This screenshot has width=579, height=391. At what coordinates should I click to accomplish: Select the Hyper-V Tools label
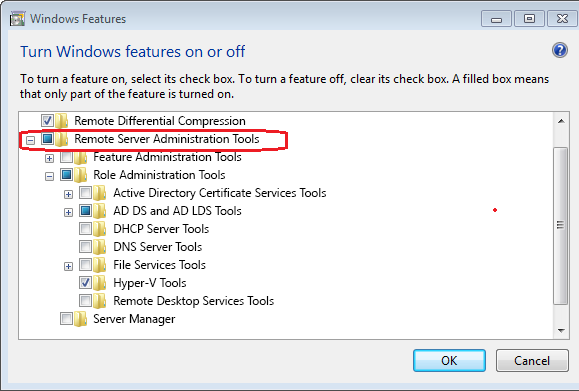[150, 283]
